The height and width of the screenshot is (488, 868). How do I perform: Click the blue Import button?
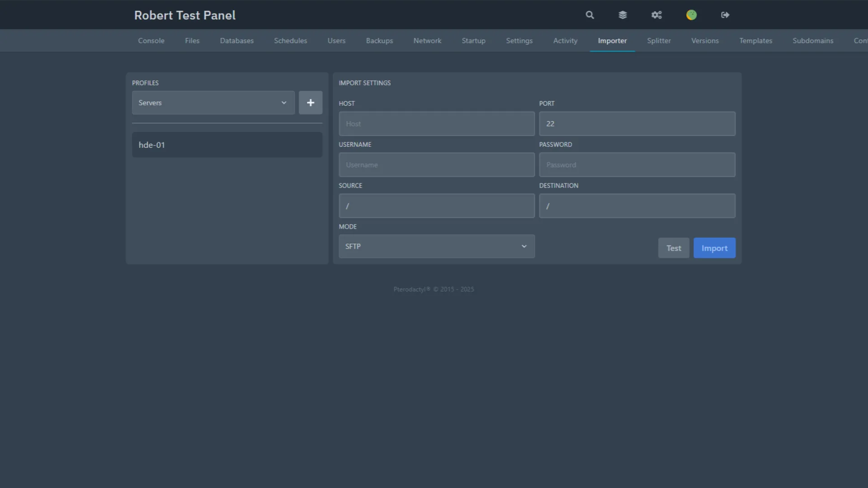[x=714, y=248]
